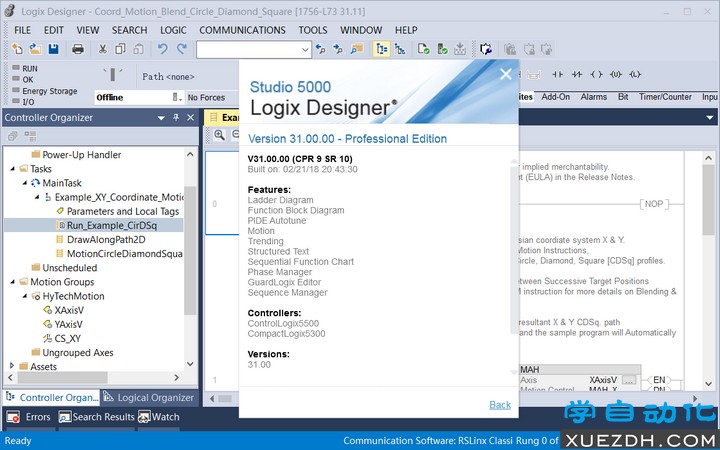
Task: Undo with the left curved arrow
Action: pos(163,49)
